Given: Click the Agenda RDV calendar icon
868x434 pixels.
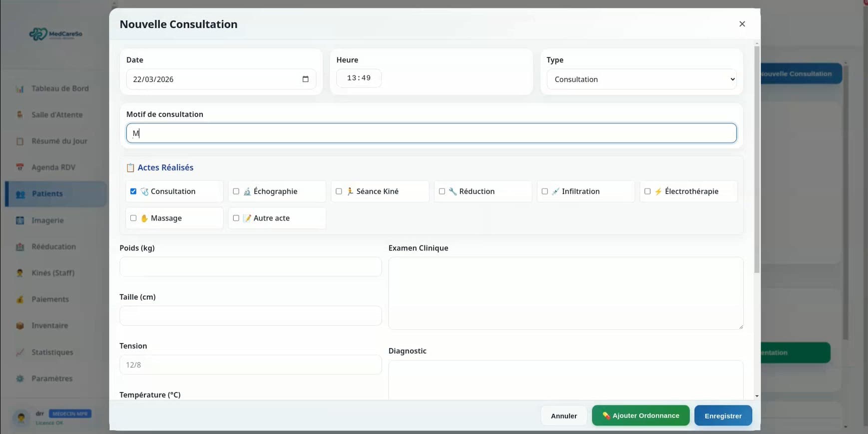Looking at the screenshot, I should point(20,167).
